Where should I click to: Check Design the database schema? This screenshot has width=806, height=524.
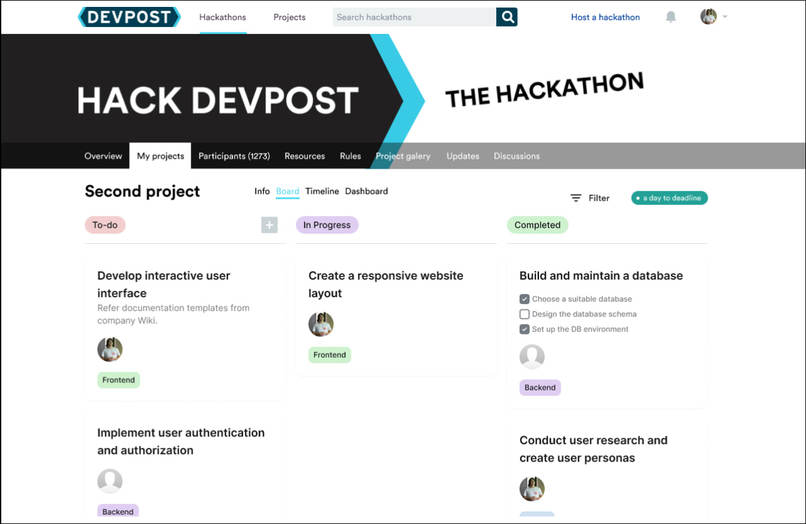tap(524, 314)
